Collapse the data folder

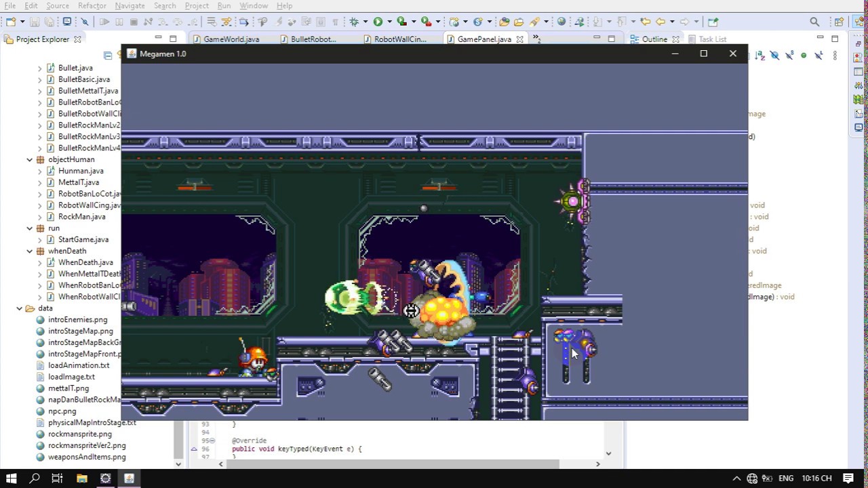(x=20, y=308)
